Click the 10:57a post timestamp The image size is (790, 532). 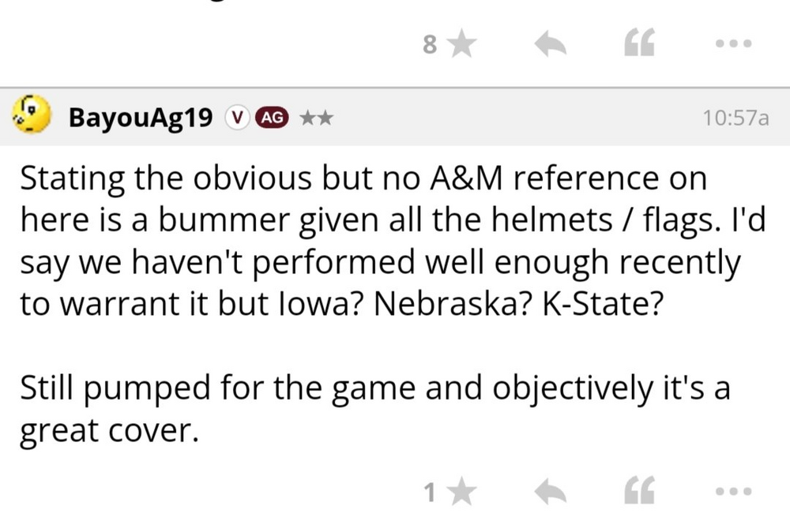[x=735, y=118]
